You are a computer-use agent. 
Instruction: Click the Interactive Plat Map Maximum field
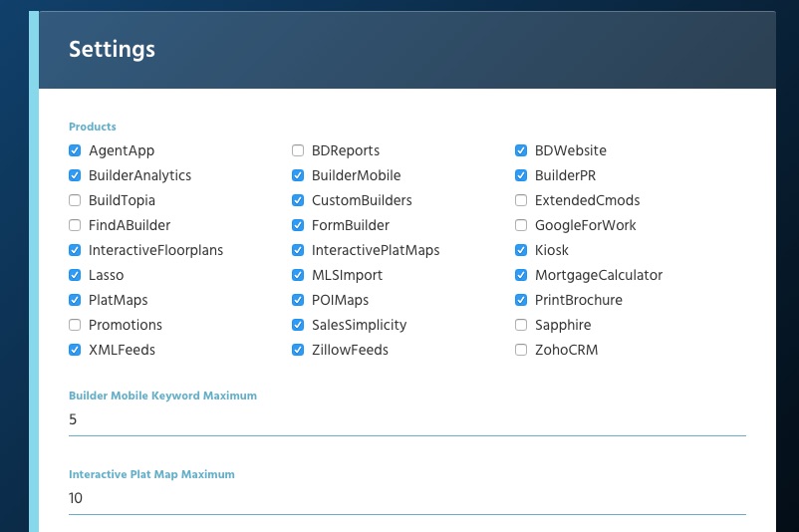407,498
